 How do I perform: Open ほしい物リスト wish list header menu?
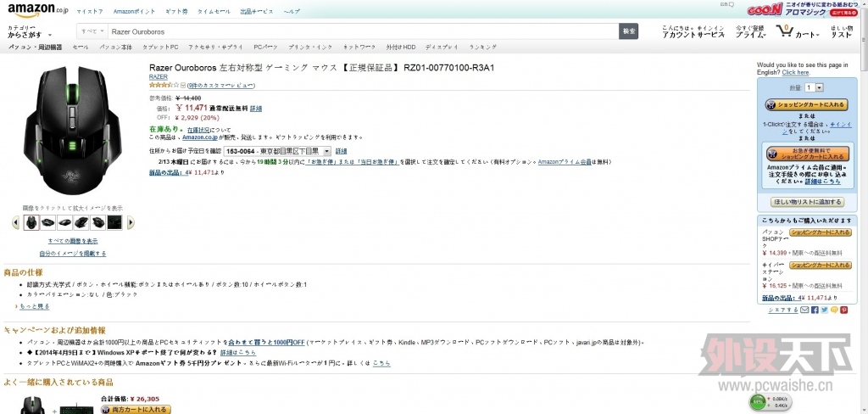pos(842,31)
